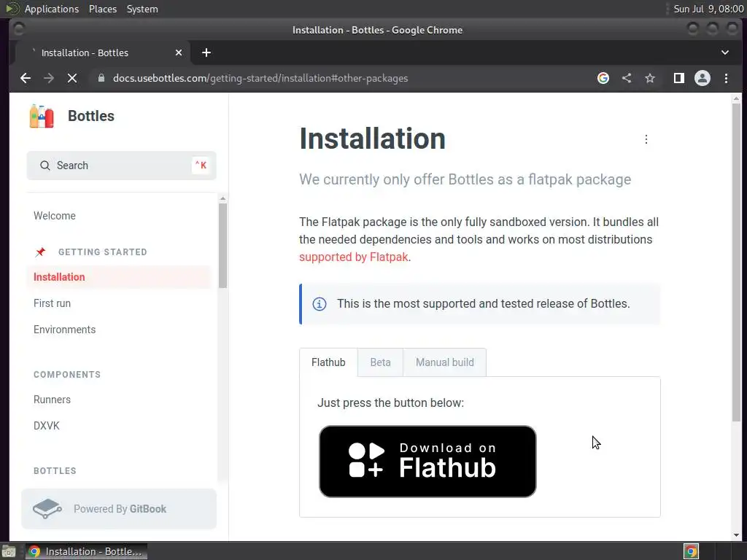Click the Download on Flathub button

[427, 462]
